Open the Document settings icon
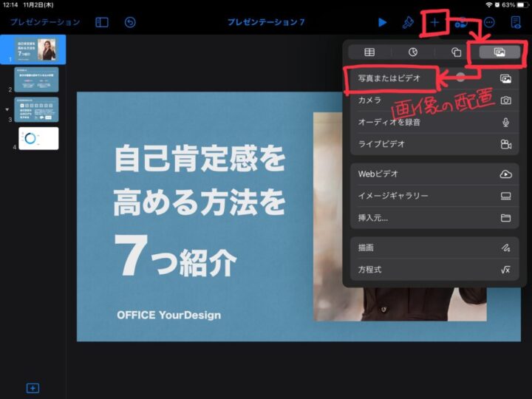Image resolution: width=532 pixels, height=399 pixels. click(515, 22)
